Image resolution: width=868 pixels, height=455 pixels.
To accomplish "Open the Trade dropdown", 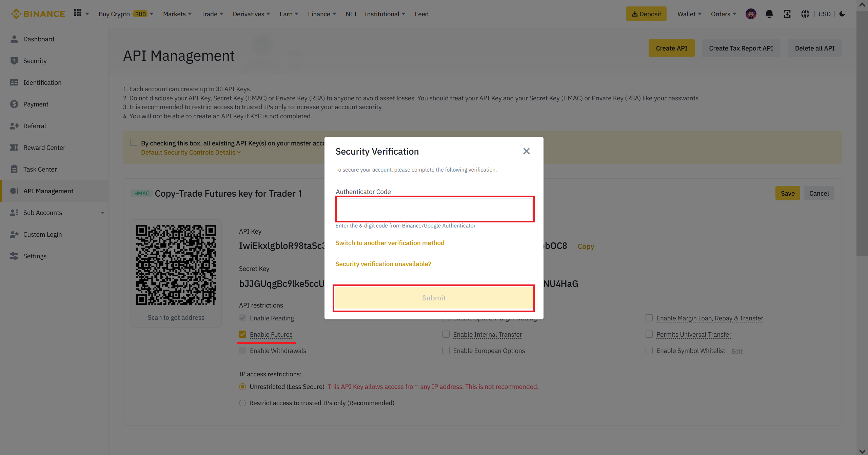I will point(212,14).
